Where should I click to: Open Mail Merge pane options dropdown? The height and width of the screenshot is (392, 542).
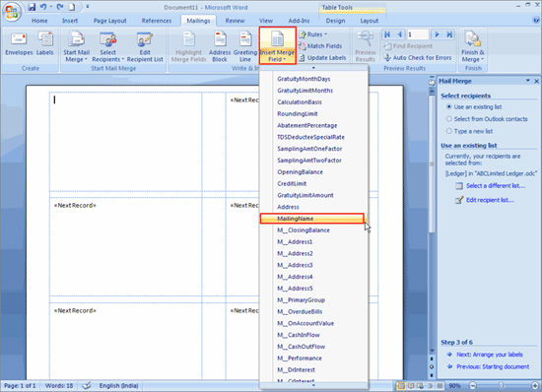tap(528, 81)
